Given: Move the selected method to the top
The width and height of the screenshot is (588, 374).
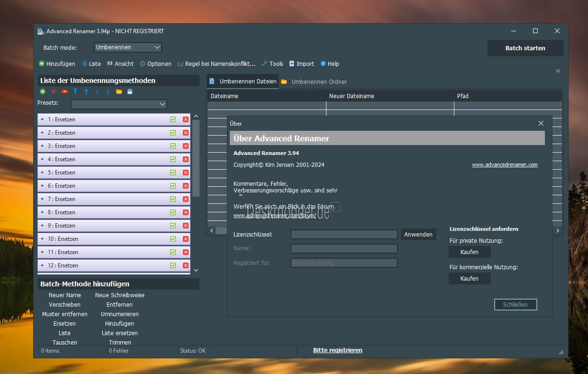Looking at the screenshot, I should click(x=75, y=91).
